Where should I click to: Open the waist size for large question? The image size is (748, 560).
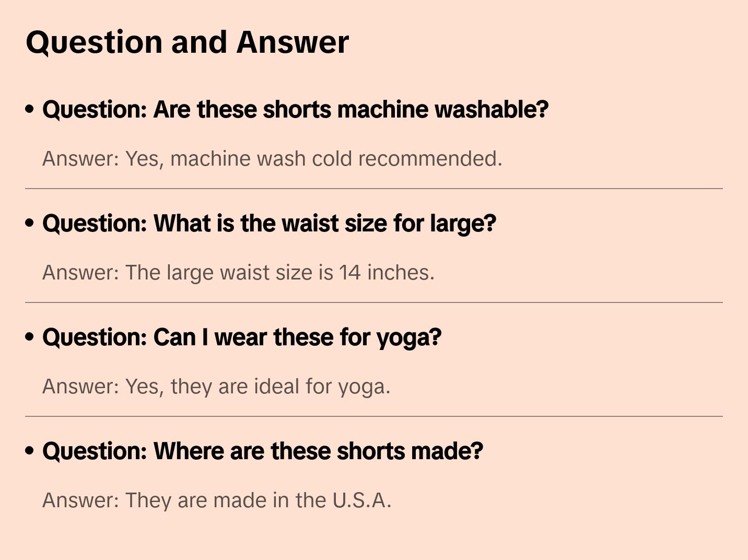269,224
